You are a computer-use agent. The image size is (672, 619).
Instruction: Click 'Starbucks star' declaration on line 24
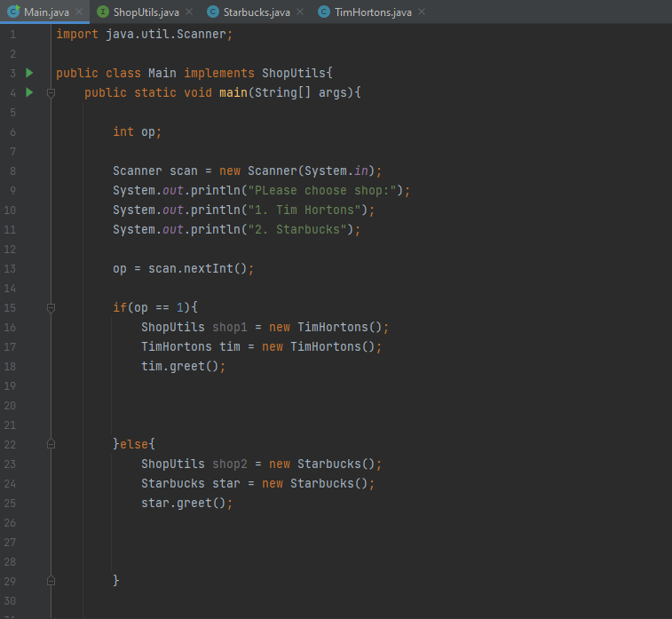(x=191, y=483)
